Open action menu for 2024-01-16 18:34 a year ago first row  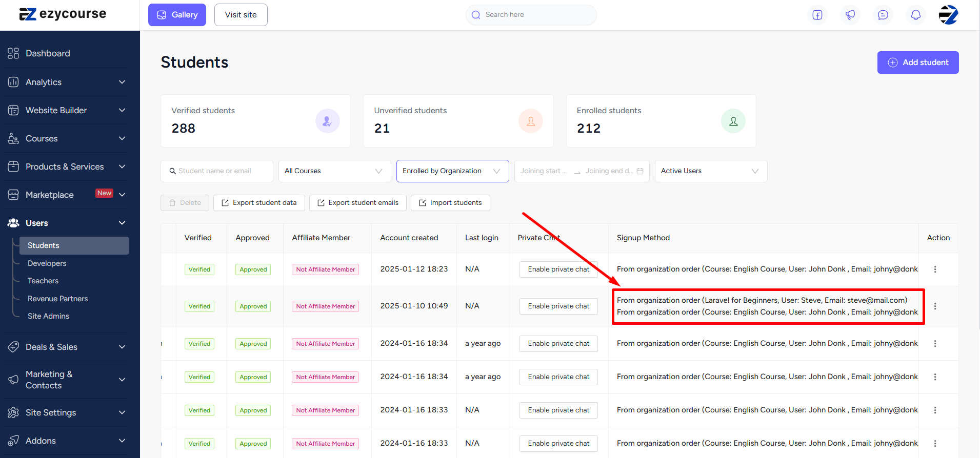(x=935, y=343)
